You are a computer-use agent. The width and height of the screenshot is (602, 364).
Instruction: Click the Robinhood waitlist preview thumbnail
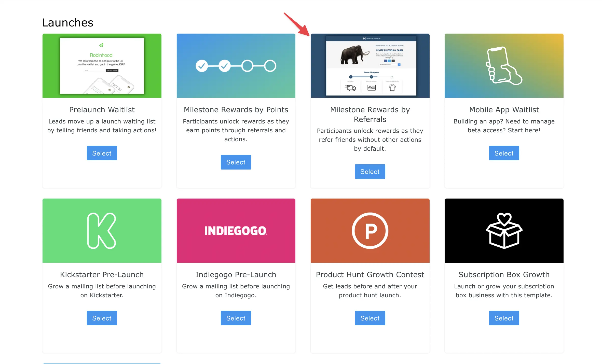[102, 66]
